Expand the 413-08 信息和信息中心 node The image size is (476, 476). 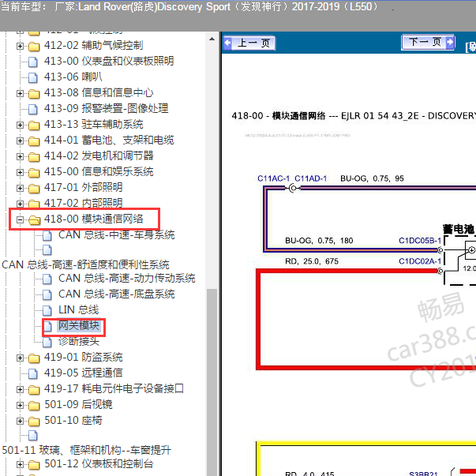tap(20, 93)
